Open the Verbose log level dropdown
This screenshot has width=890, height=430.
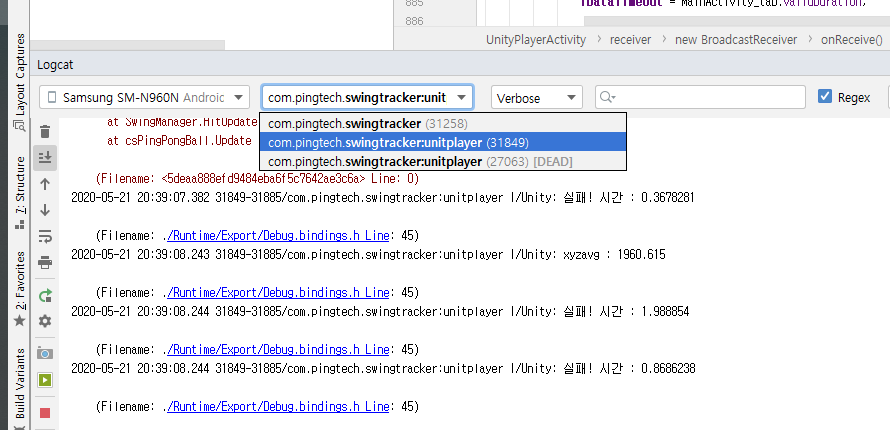(x=536, y=98)
